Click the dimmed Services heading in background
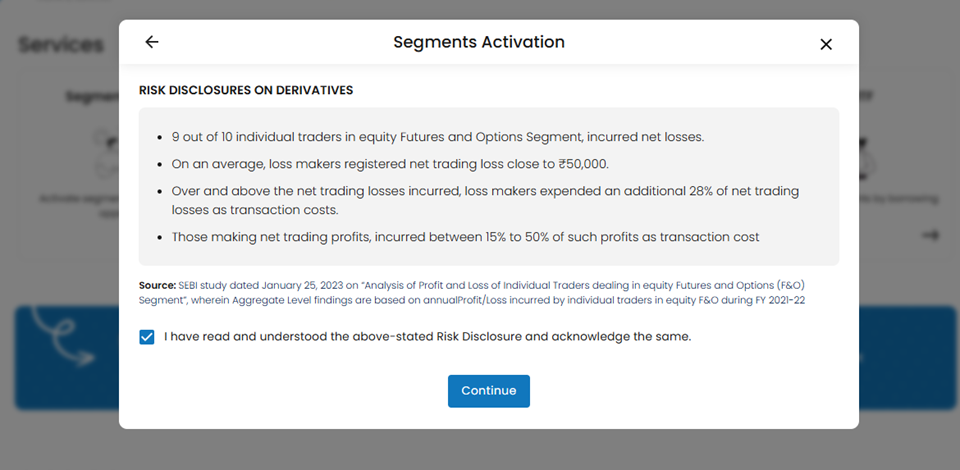Screen dimensions: 960x470 point(61,45)
